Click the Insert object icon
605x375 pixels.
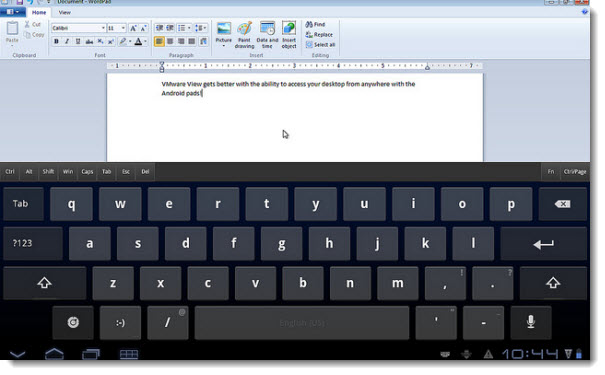coord(289,35)
